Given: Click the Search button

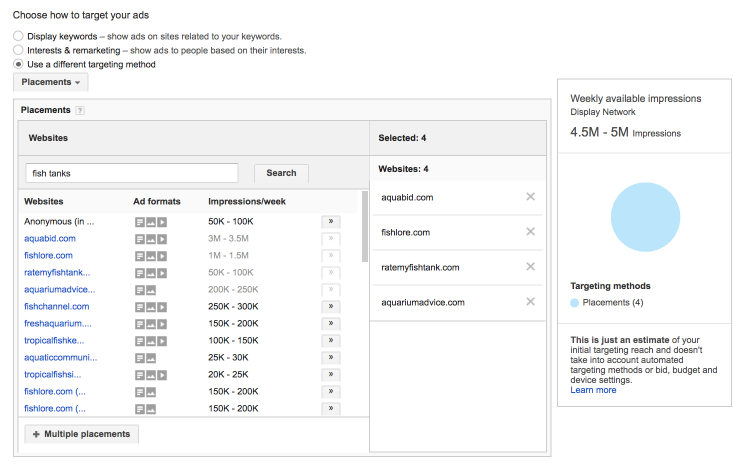Looking at the screenshot, I should coord(281,173).
